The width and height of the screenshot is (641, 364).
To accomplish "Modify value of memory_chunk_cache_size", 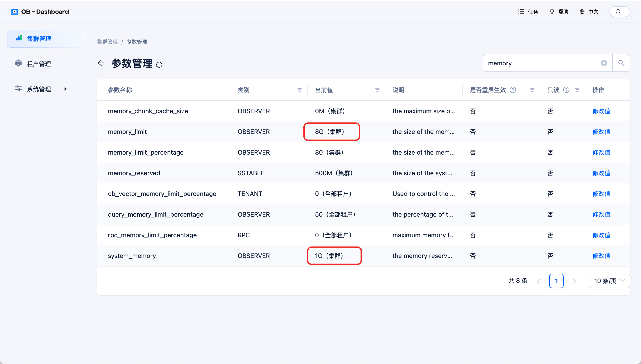I will [x=601, y=111].
